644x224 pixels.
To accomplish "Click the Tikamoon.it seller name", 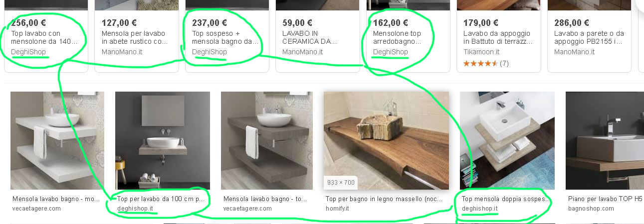I will [x=481, y=52].
